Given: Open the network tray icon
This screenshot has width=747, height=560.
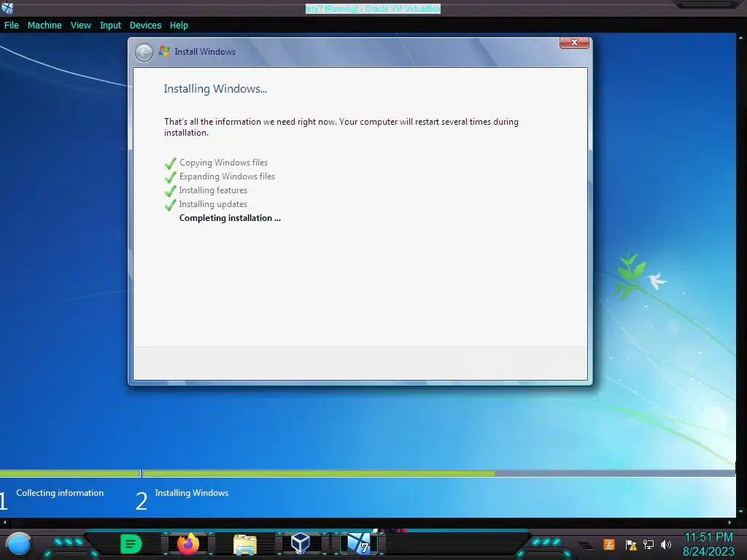Looking at the screenshot, I should 649,544.
